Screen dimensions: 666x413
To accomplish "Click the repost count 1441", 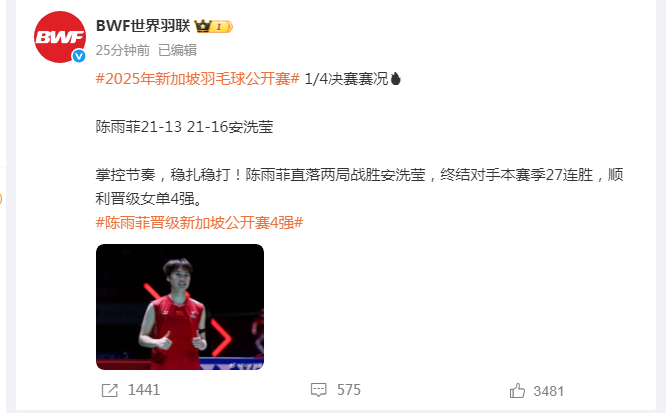I will coord(144,390).
